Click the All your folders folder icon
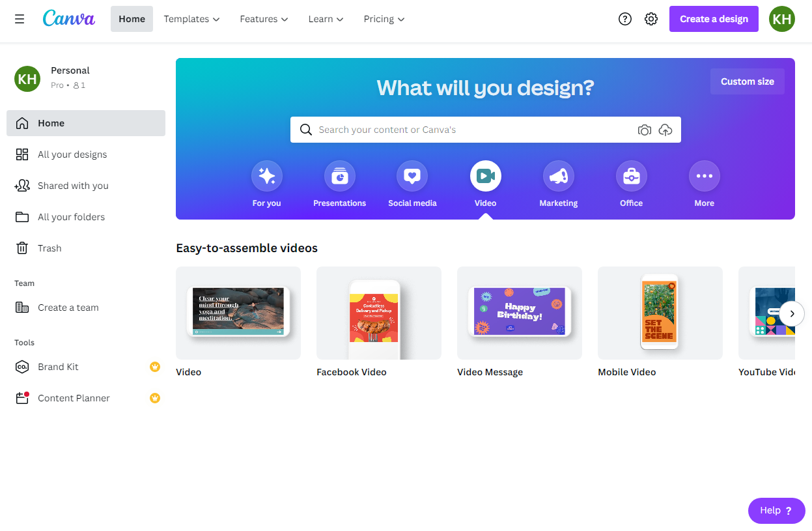Screen dimensions: 812x531 pos(22,217)
